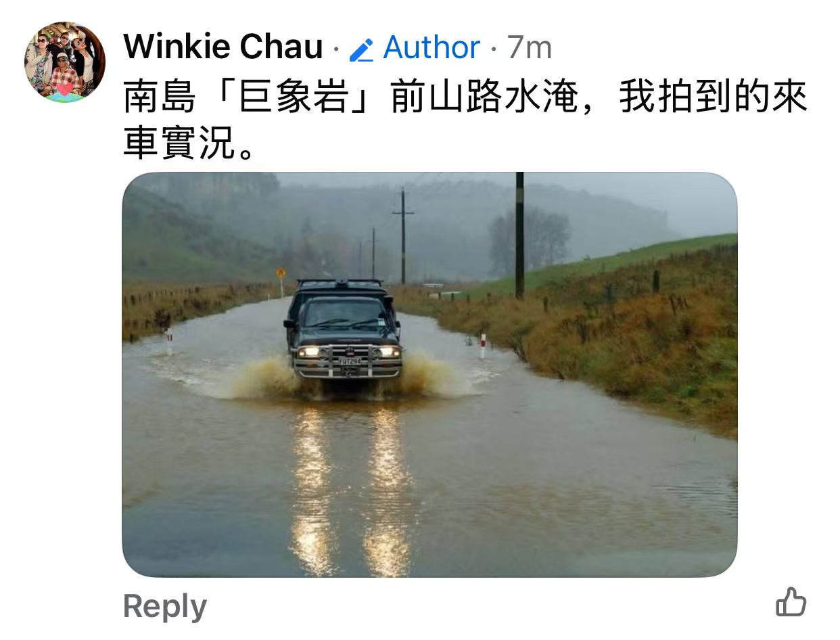Open the flooded road photo attachment
Image resolution: width=840 pixels, height=640 pixels.
[429, 375]
